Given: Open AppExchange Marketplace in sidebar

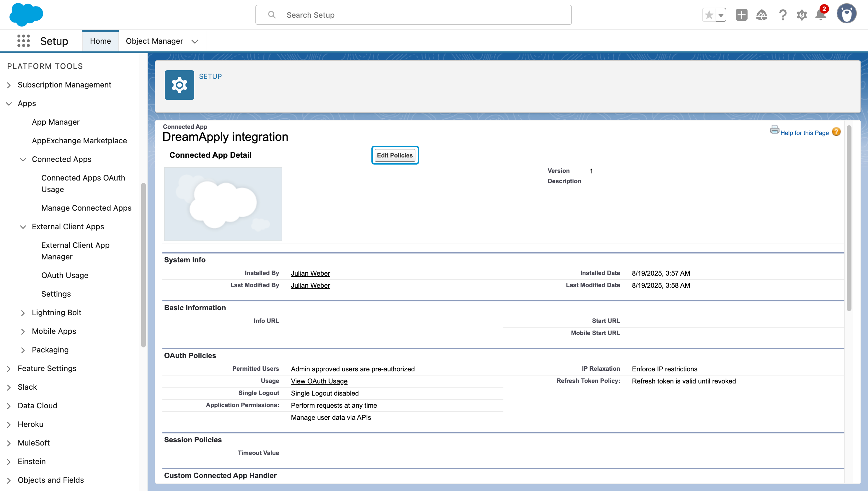Looking at the screenshot, I should pos(79,140).
